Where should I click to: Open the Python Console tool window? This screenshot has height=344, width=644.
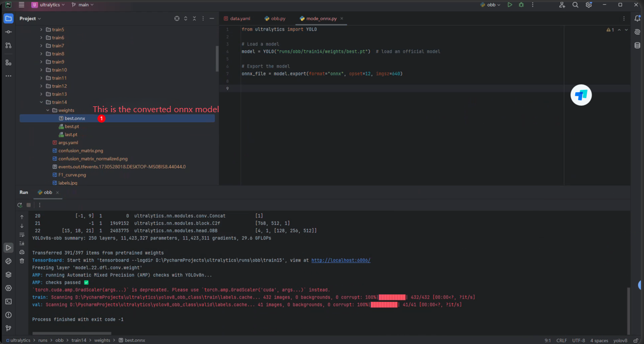click(8, 261)
